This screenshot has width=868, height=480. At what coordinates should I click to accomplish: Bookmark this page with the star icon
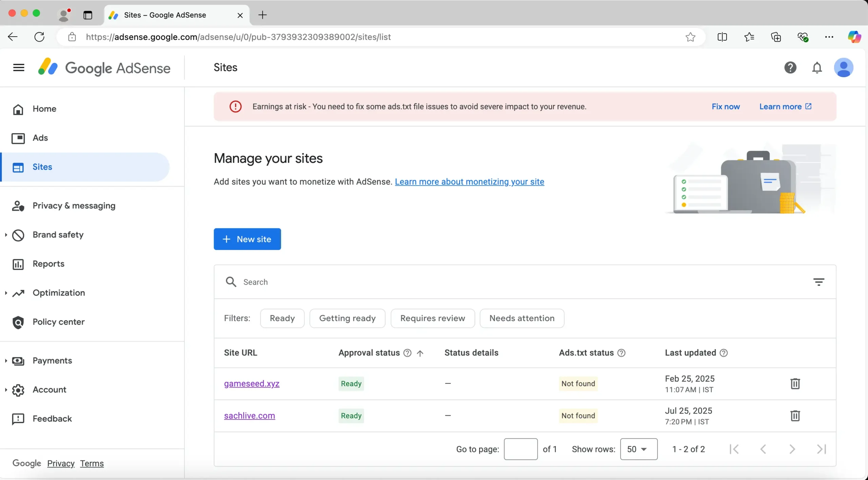(690, 37)
